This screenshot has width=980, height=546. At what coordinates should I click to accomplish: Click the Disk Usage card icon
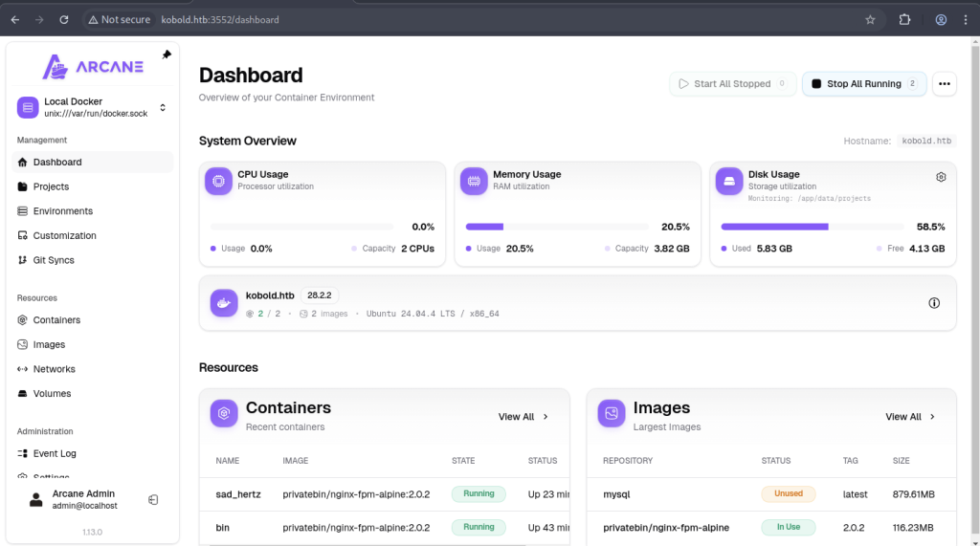728,181
